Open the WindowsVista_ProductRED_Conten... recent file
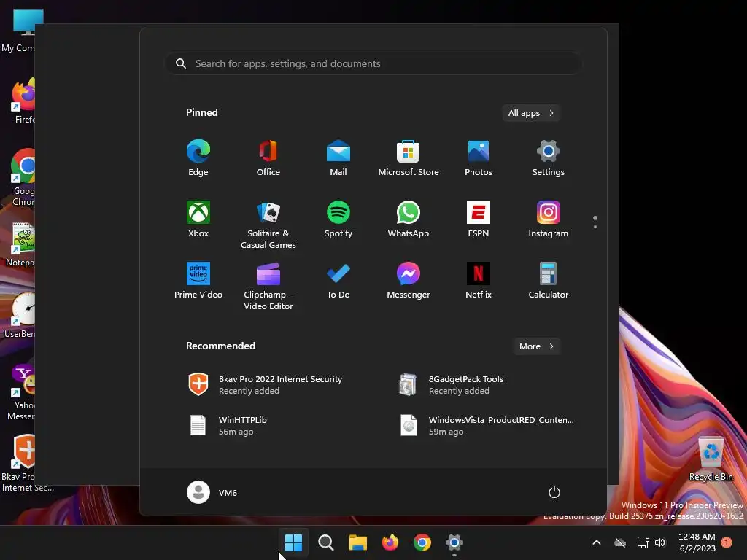 pos(487,425)
